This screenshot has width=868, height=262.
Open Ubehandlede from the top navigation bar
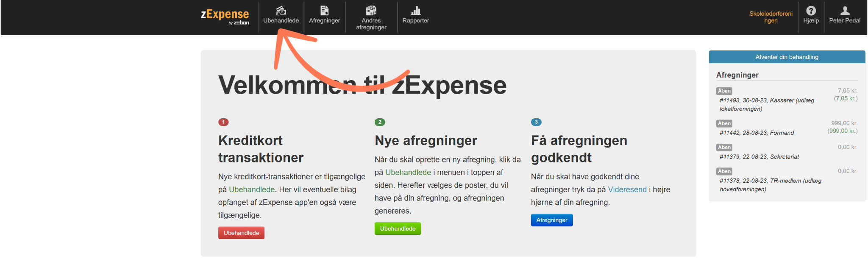point(281,16)
